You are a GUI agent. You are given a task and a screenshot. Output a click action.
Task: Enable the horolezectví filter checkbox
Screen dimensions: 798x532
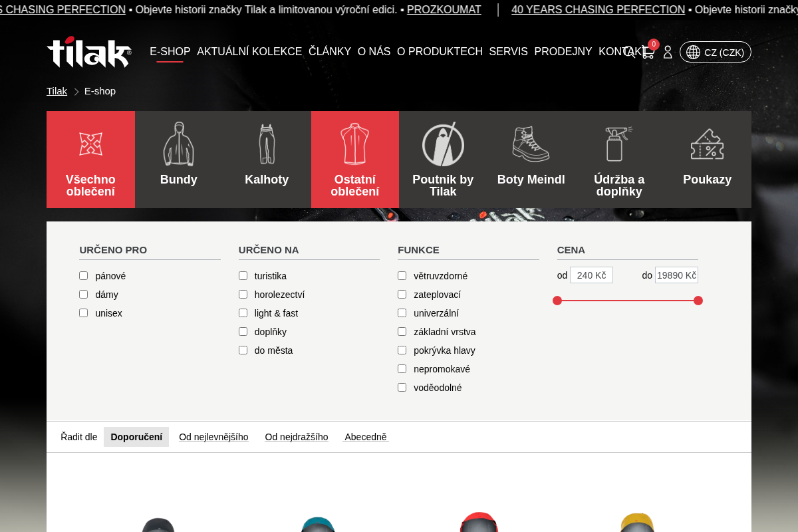click(x=243, y=295)
